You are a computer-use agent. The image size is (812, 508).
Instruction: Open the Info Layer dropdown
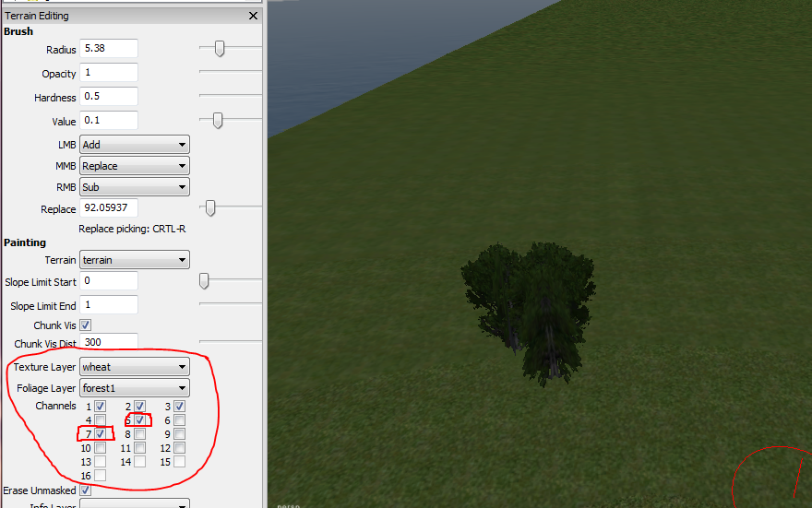(x=135, y=504)
